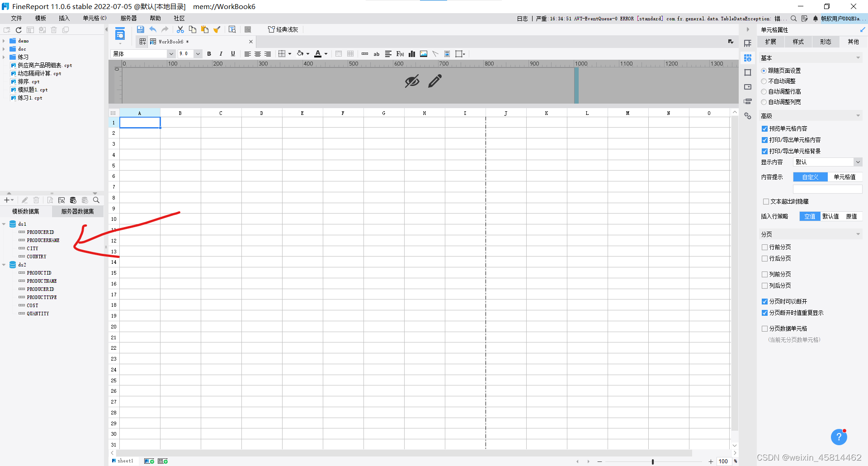The height and width of the screenshot is (466, 868).
Task: Open the 日志 log link
Action: point(522,19)
